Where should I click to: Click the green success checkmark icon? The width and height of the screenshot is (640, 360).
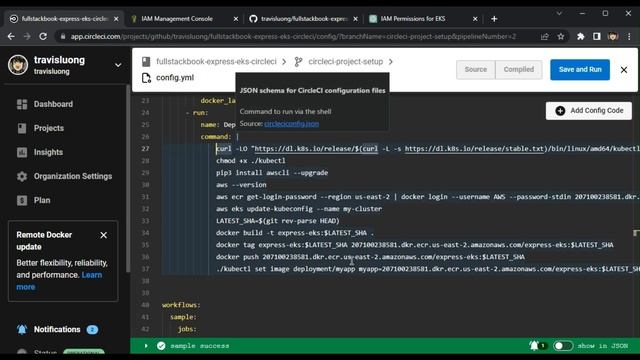(x=161, y=346)
